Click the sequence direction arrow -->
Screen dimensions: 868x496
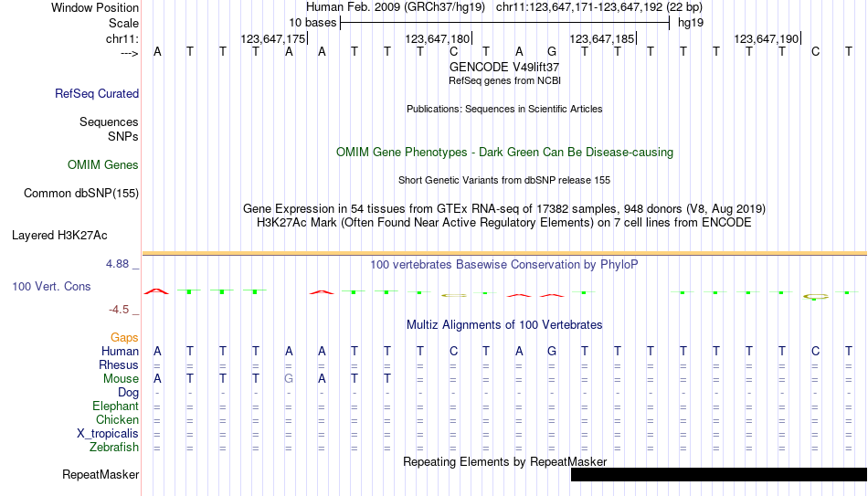pos(130,53)
